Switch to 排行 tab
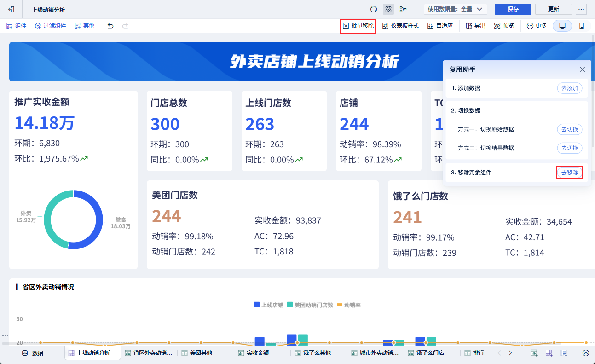Image resolution: width=595 pixels, height=364 pixels. [474, 353]
